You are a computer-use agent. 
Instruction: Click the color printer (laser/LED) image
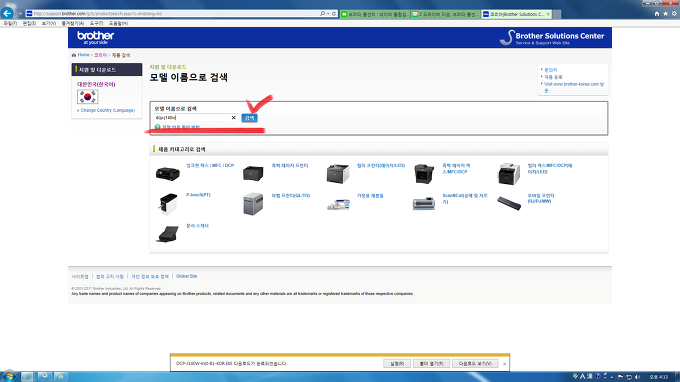(x=338, y=174)
